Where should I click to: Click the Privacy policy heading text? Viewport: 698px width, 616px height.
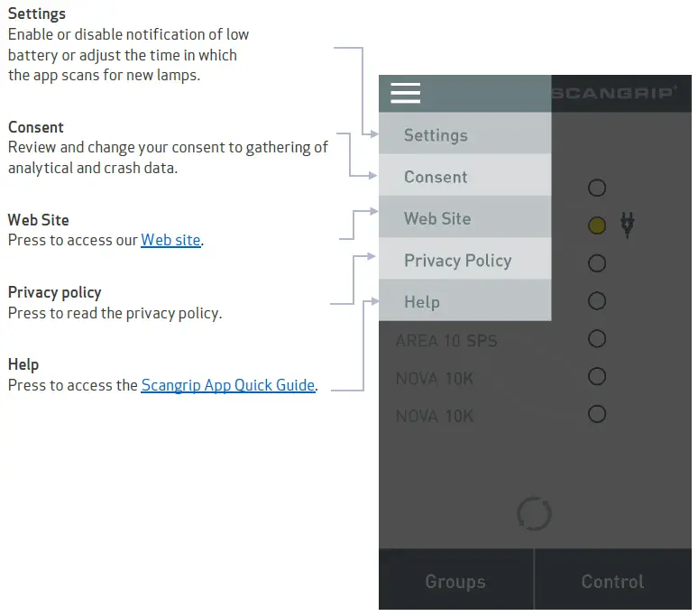[x=55, y=292]
